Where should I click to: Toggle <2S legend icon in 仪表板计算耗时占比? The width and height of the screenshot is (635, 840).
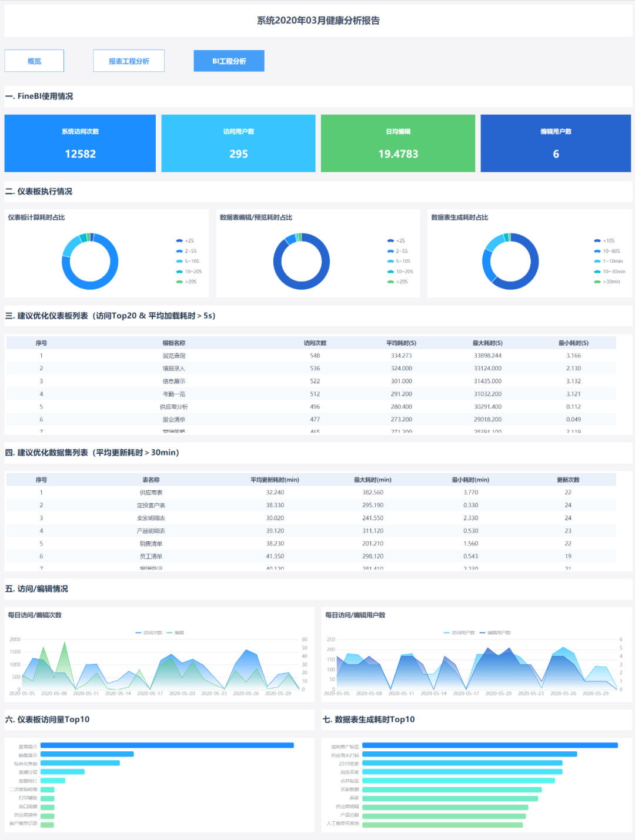(179, 241)
